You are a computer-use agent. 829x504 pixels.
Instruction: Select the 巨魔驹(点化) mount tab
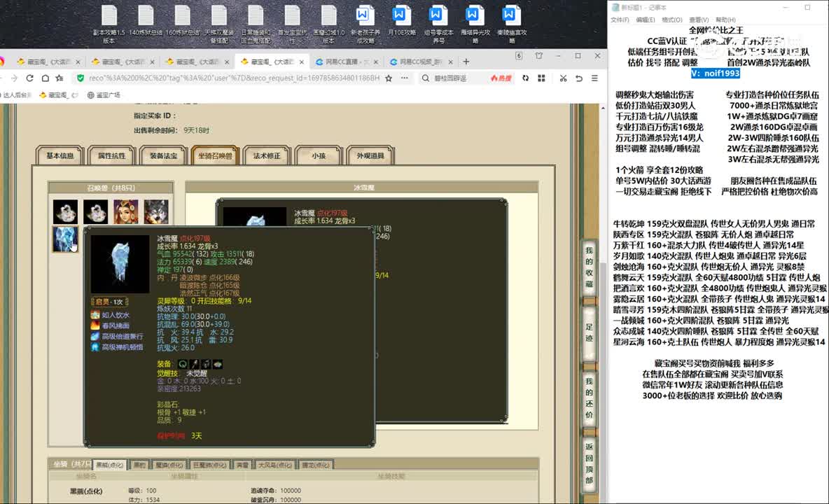[209, 465]
